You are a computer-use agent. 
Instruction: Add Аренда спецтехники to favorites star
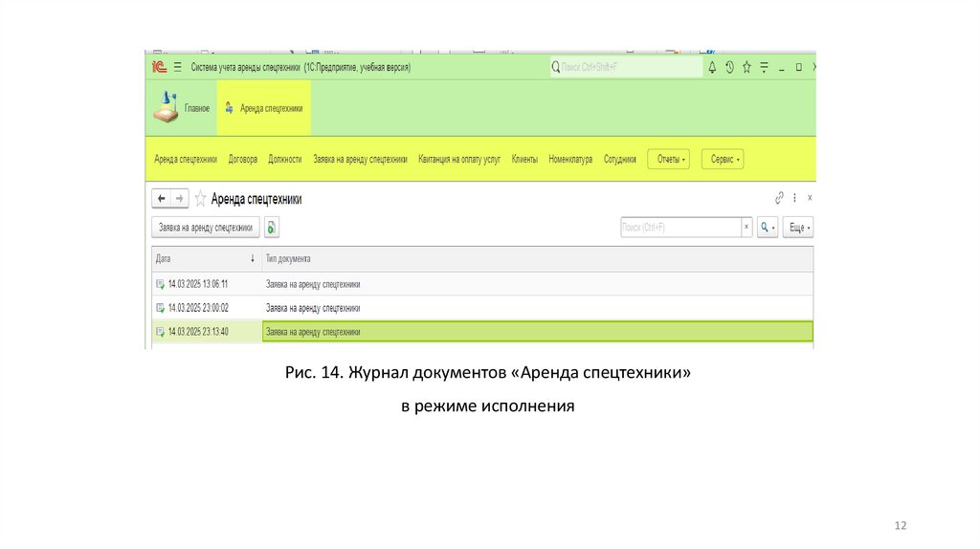tap(200, 199)
